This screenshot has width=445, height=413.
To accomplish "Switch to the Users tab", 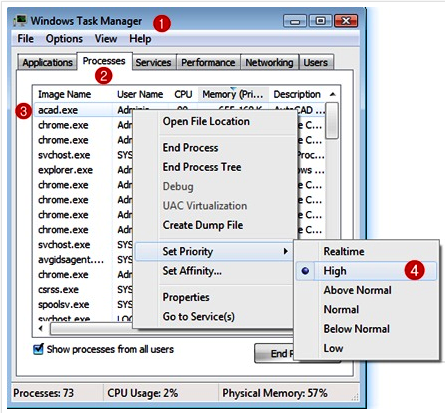I will [315, 62].
